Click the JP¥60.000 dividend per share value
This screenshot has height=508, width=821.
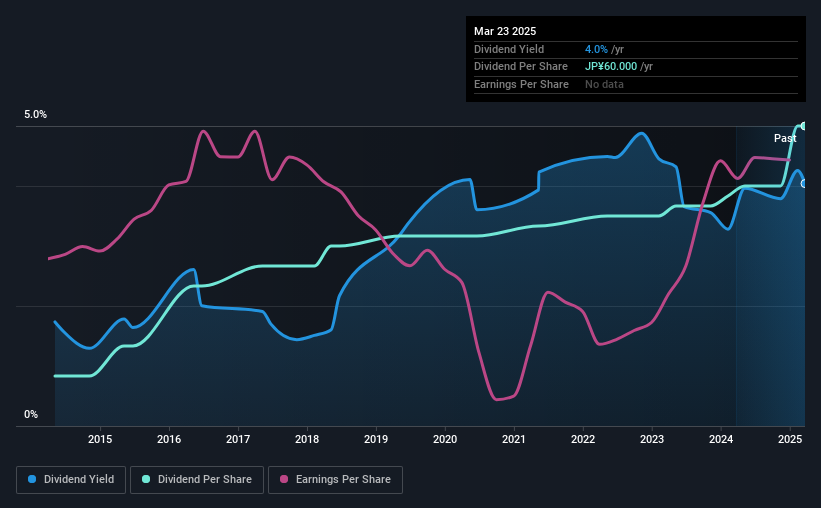click(611, 67)
